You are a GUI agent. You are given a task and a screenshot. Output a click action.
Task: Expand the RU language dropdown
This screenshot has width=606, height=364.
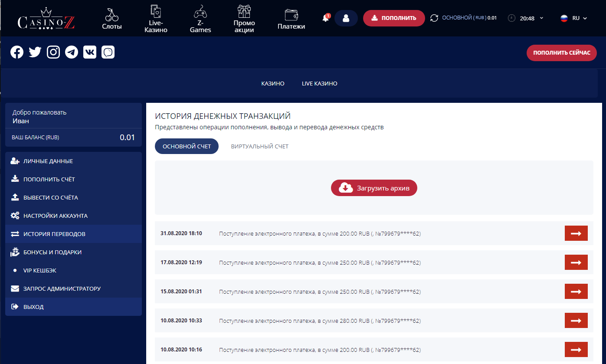click(580, 18)
